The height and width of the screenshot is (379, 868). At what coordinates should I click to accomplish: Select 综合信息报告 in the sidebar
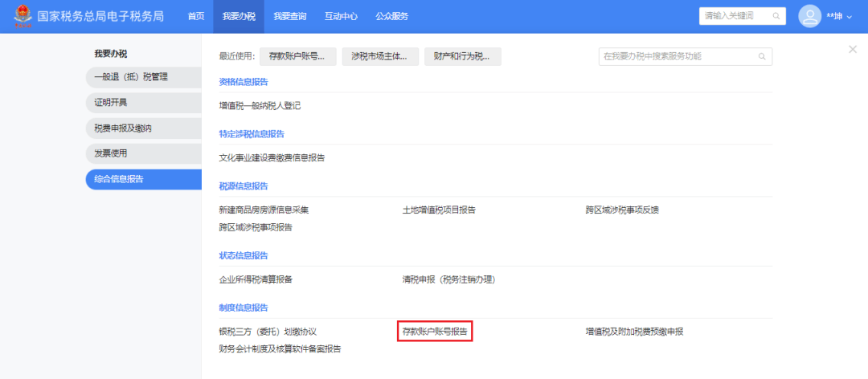[x=143, y=179]
